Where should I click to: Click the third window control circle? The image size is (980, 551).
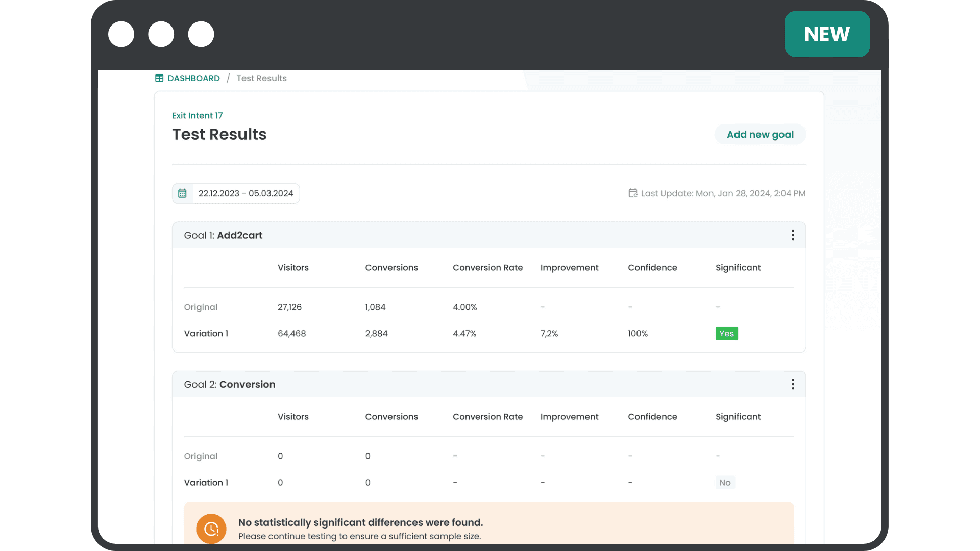[201, 34]
